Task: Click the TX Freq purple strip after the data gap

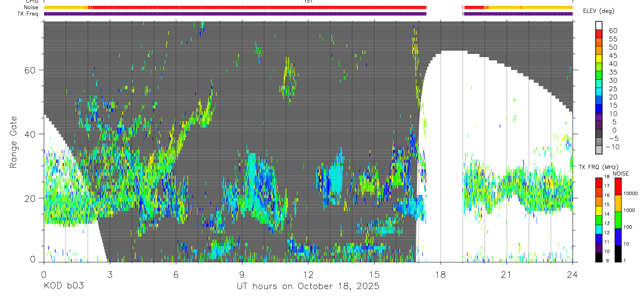Action: (518, 14)
